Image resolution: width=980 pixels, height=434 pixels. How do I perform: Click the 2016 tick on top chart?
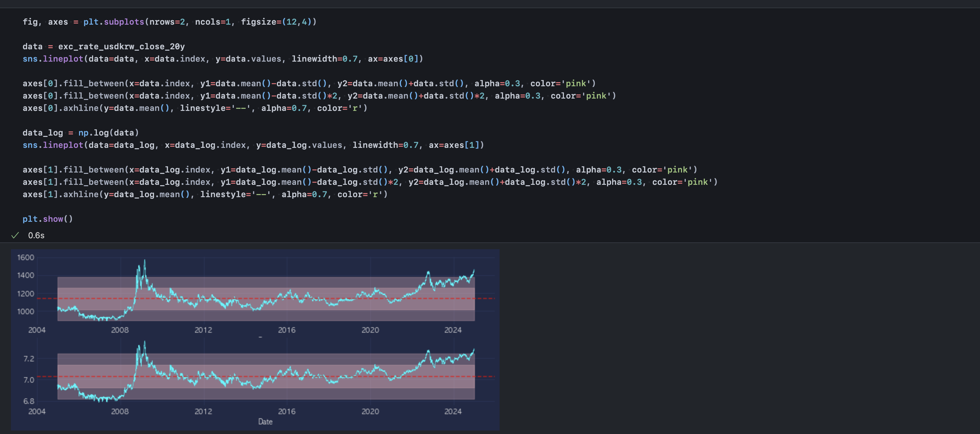pyautogui.click(x=286, y=330)
